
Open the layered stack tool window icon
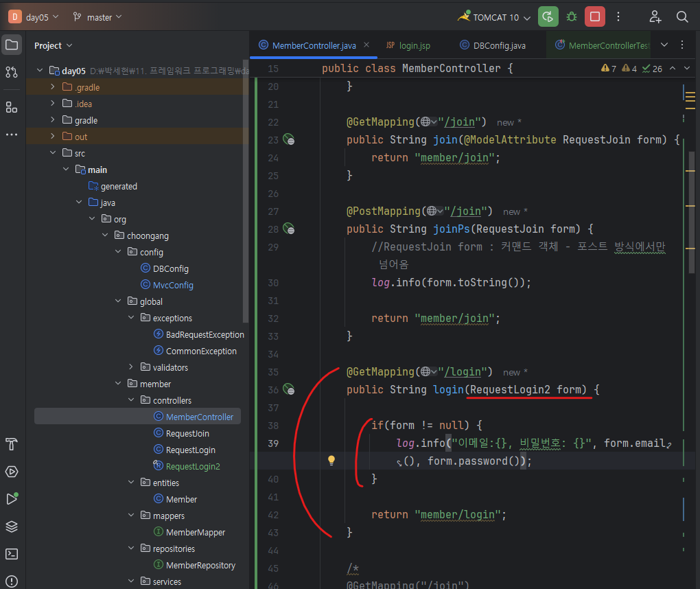[12, 527]
